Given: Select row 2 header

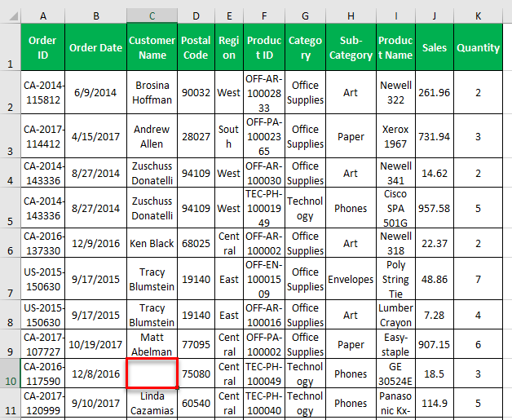Looking at the screenshot, I should point(10,92).
